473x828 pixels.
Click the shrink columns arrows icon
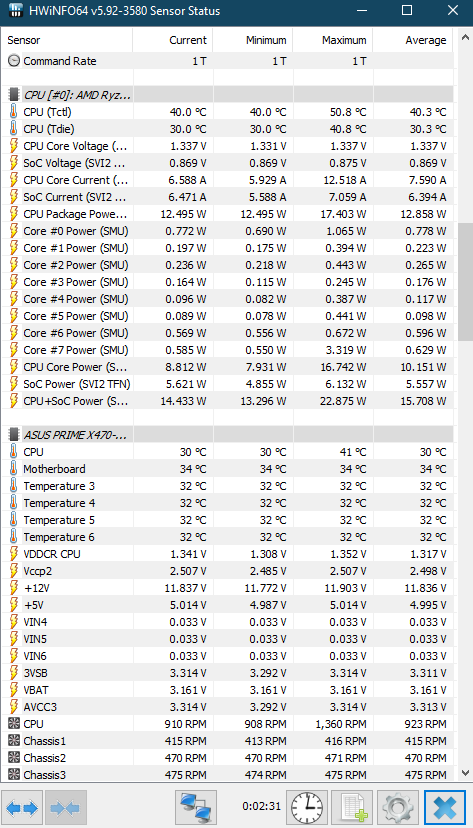point(66,808)
